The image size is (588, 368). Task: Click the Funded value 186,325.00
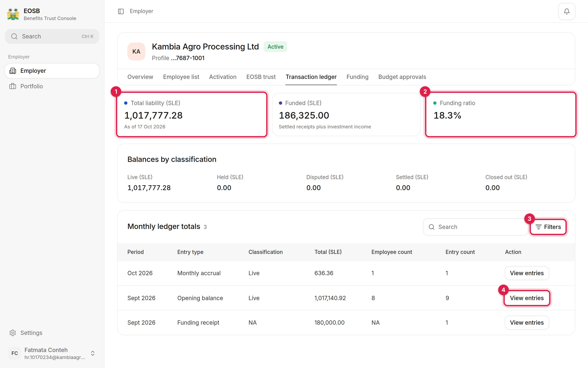pyautogui.click(x=304, y=115)
